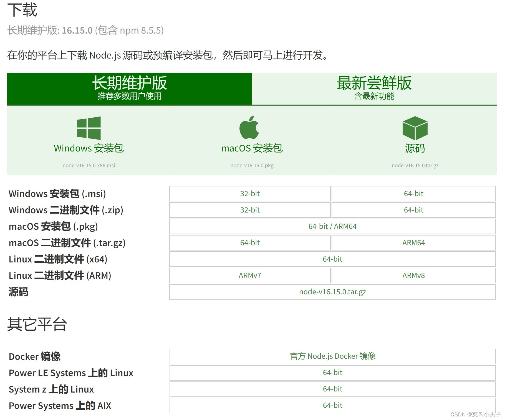Click the macOS 安装包 (.pkg) row label
505x420 pixels.
53,226
